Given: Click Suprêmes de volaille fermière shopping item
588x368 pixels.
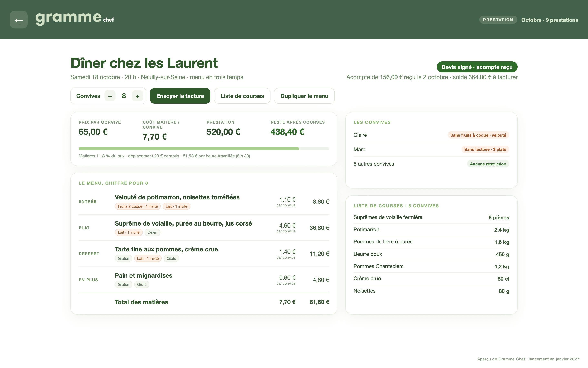Looking at the screenshot, I should click(x=431, y=217).
